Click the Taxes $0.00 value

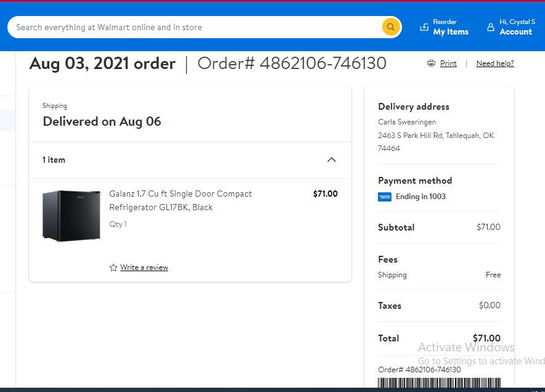(x=490, y=305)
